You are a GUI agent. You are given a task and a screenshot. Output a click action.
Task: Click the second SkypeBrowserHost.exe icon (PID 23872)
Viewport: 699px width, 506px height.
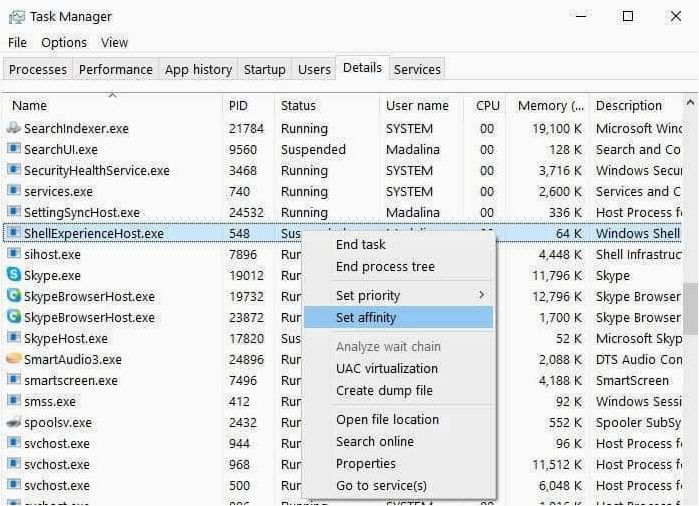pyautogui.click(x=14, y=317)
